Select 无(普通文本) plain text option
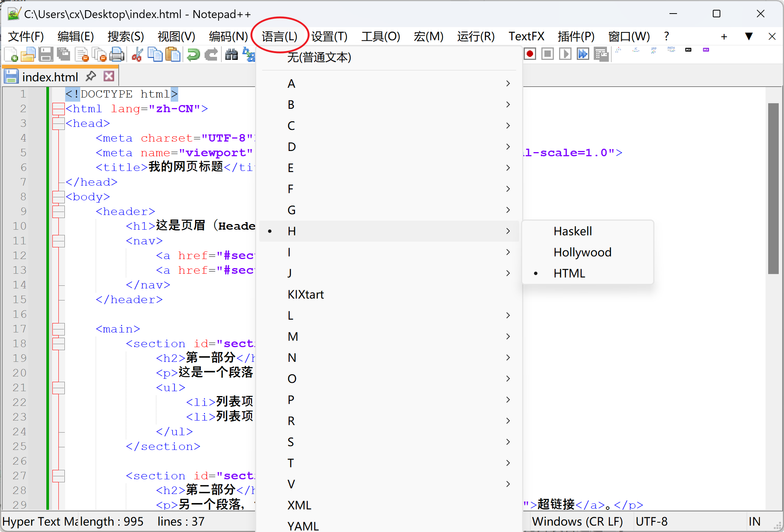784x532 pixels. point(319,57)
